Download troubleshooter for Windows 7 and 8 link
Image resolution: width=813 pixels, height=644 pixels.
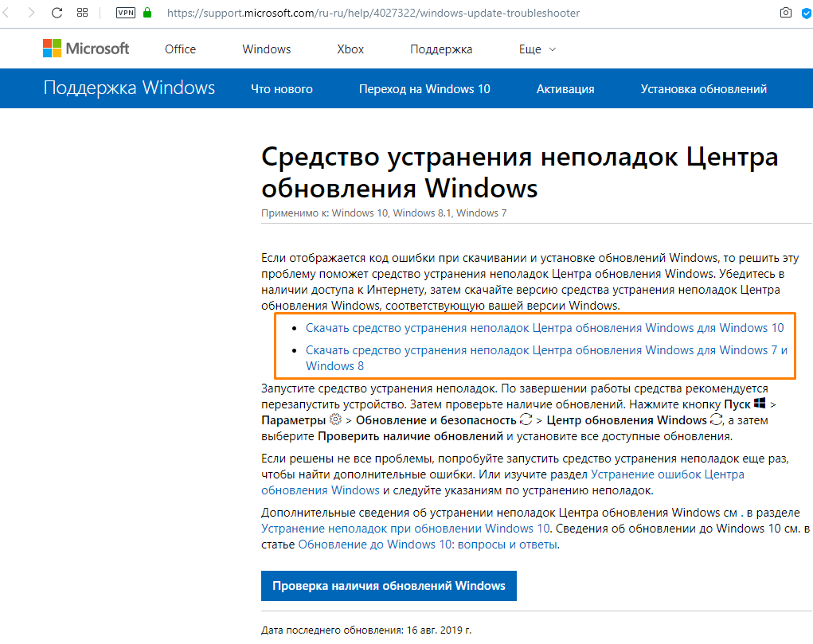pos(546,357)
